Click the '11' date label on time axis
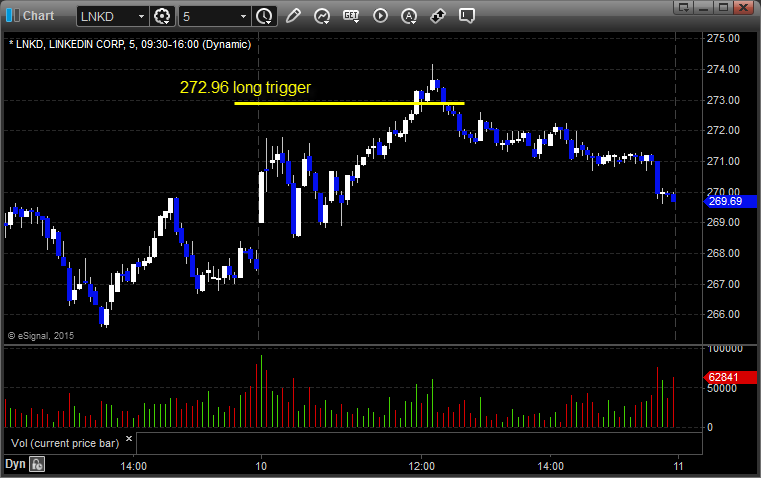This screenshot has height=478, width=761. 678,466
